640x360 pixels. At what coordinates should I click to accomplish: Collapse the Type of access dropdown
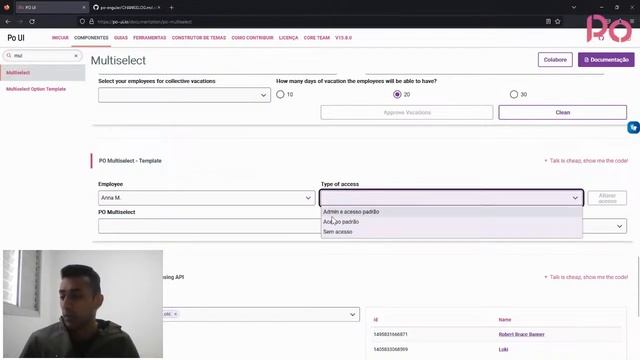575,198
